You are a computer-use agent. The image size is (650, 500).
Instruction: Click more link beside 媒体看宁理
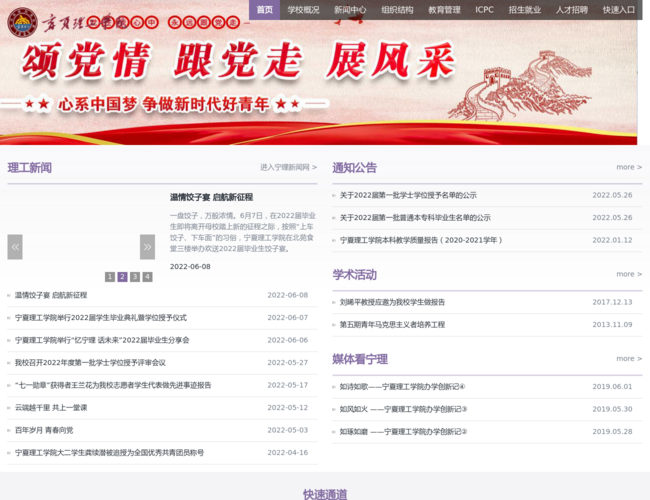tap(629, 359)
